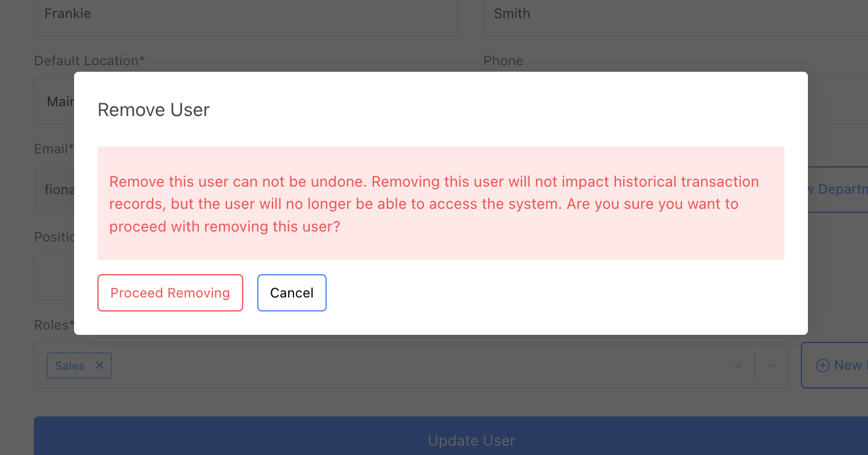Viewport: 868px width, 455px height.
Task: Click the Proceed Removing button
Action: [170, 293]
